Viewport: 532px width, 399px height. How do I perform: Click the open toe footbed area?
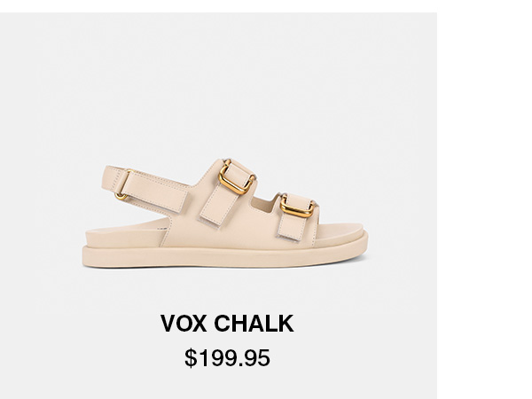click(340, 229)
